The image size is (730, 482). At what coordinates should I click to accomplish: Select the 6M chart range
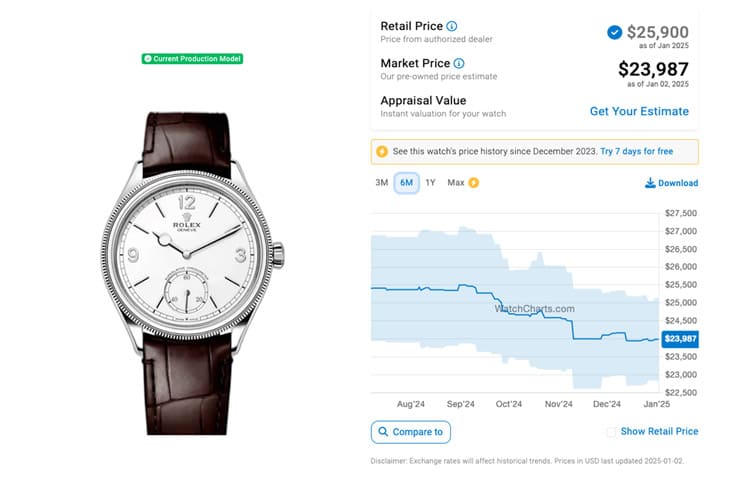[x=406, y=183]
